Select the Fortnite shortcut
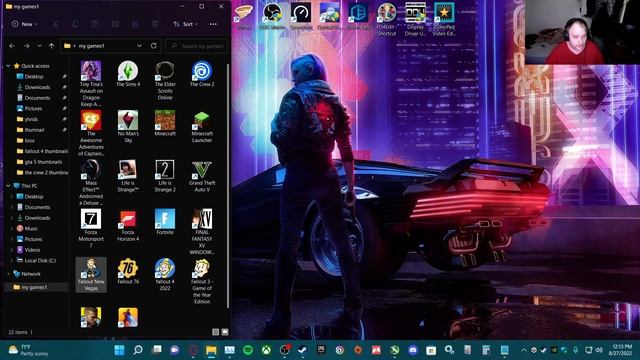Image resolution: width=640 pixels, height=360 pixels. tap(165, 222)
